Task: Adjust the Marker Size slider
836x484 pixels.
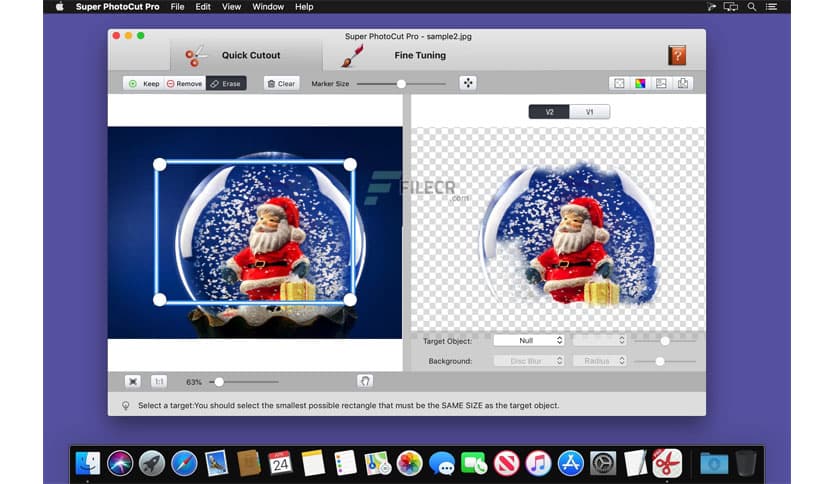Action: [x=401, y=84]
